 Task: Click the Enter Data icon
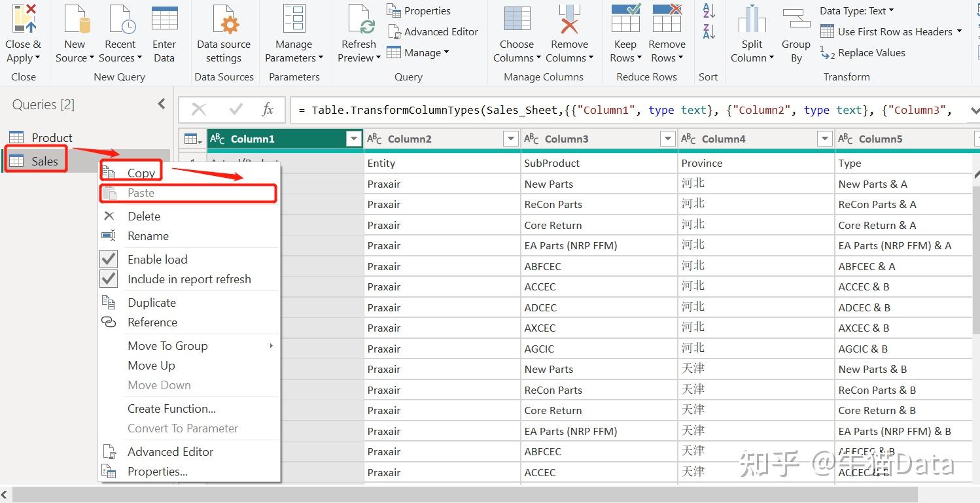point(164,20)
